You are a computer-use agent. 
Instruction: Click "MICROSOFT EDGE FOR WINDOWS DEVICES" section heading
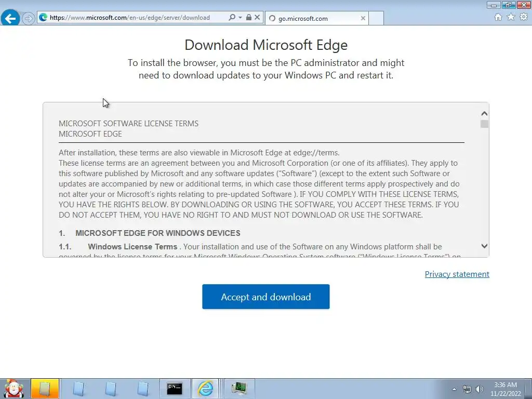(158, 233)
